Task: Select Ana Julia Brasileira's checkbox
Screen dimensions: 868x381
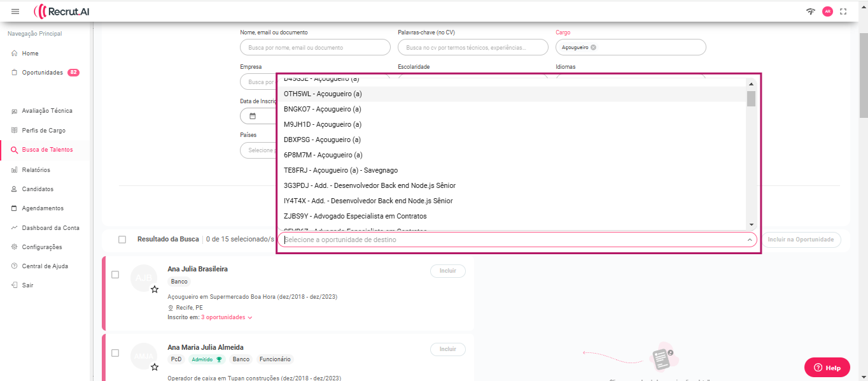Action: (115, 275)
